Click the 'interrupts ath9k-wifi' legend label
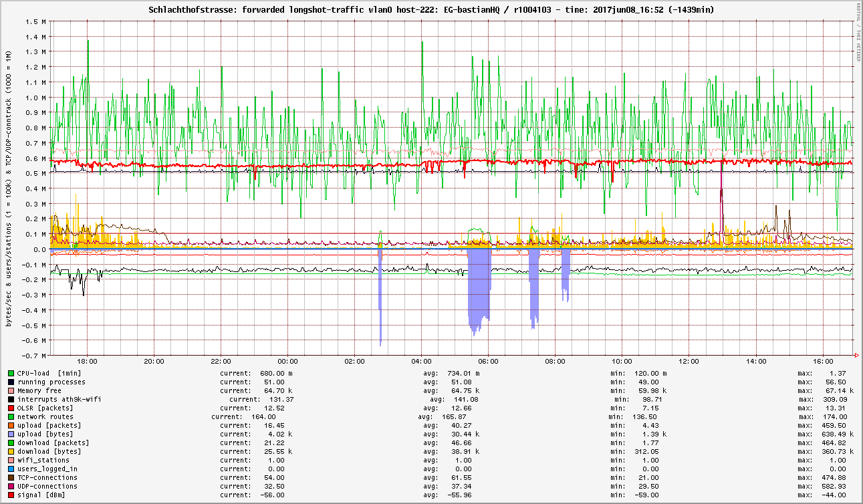Image resolution: width=863 pixels, height=504 pixels. tap(59, 399)
